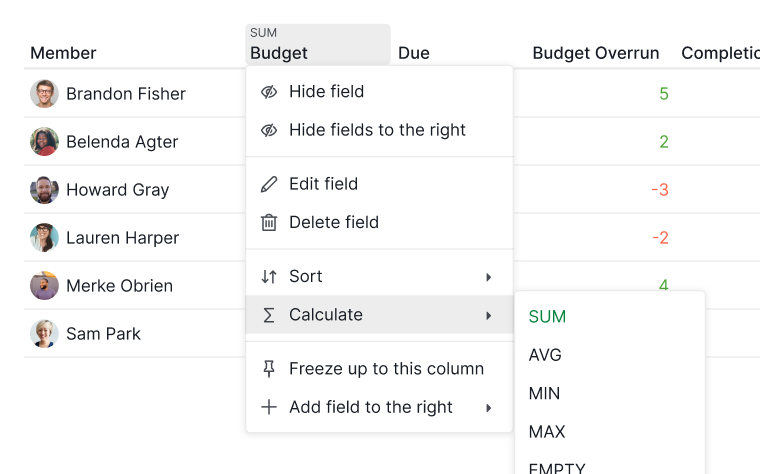Click Sam Park's profile picture
Image resolution: width=760 pixels, height=474 pixels.
[45, 333]
